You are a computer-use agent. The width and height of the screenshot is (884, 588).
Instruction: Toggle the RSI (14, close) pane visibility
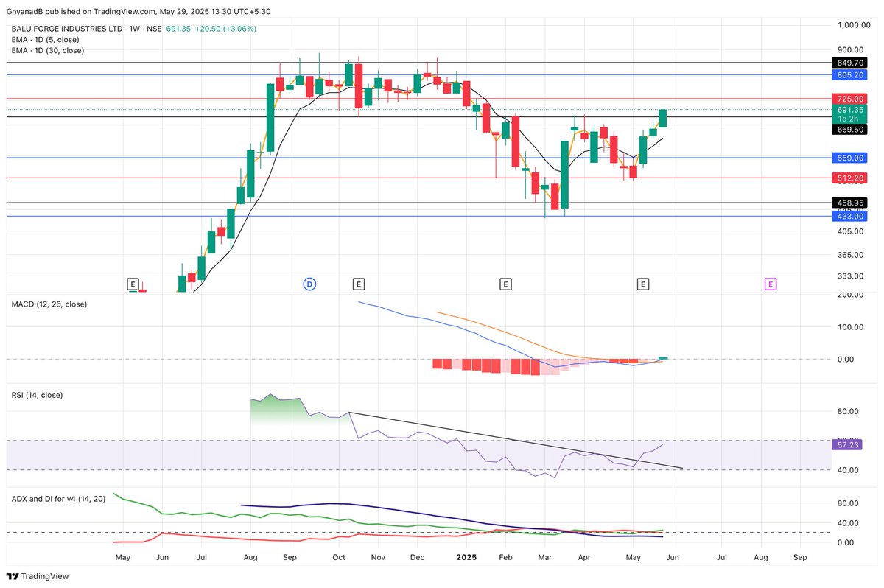(x=38, y=395)
